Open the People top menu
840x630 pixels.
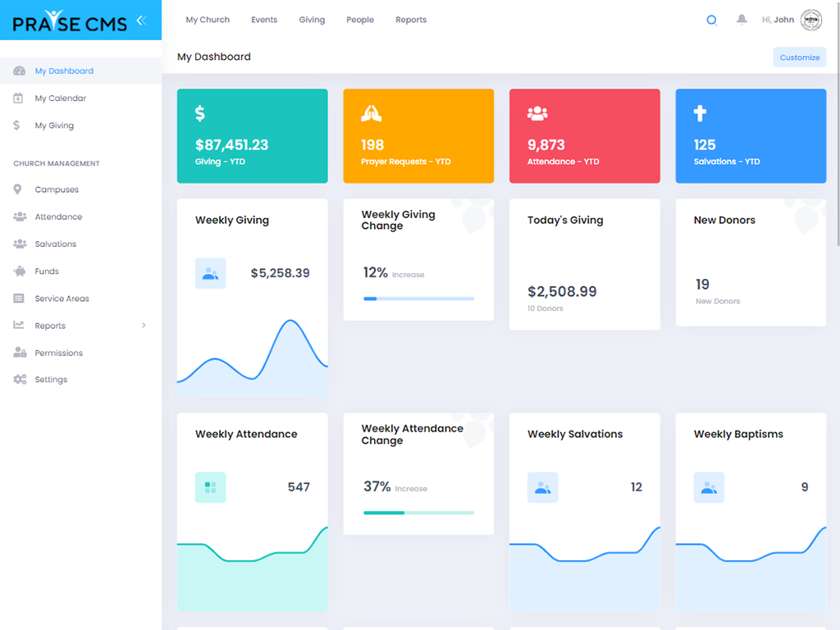coord(360,20)
